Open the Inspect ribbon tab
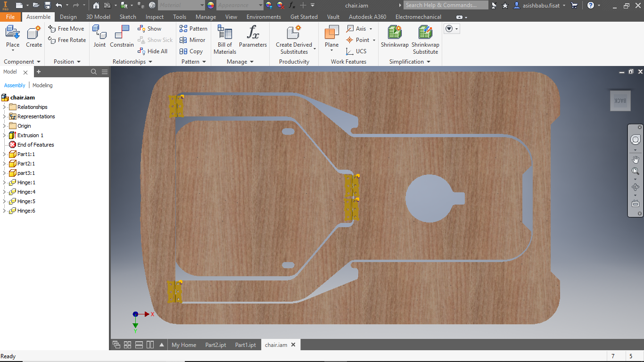The width and height of the screenshot is (644, 362). 155,16
